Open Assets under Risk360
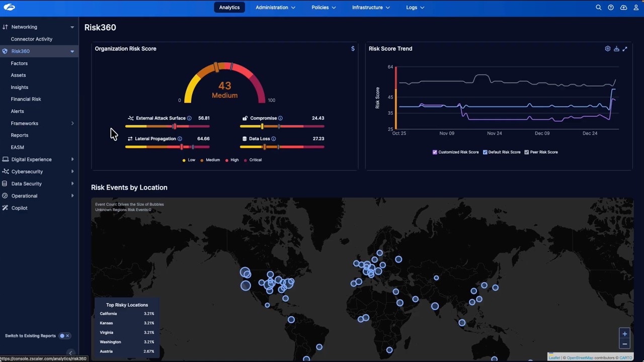Screen dimensions: 644x362 tap(18, 75)
